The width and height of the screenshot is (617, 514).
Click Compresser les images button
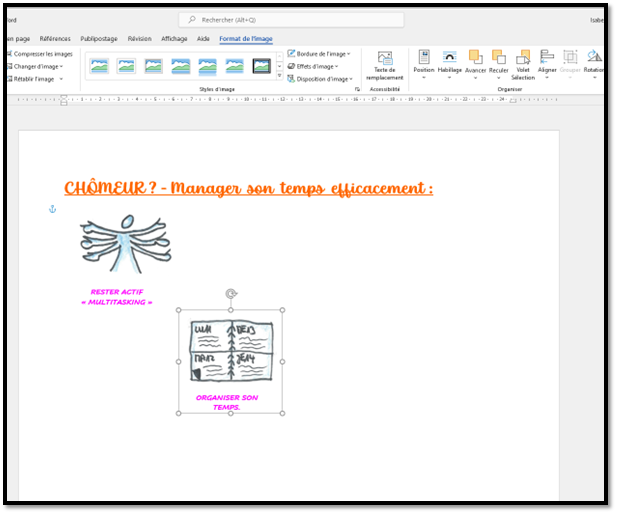pos(41,54)
